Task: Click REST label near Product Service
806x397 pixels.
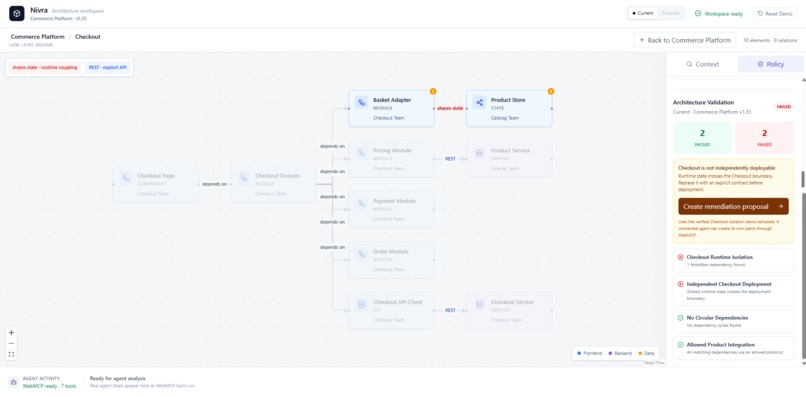Action: coord(450,159)
